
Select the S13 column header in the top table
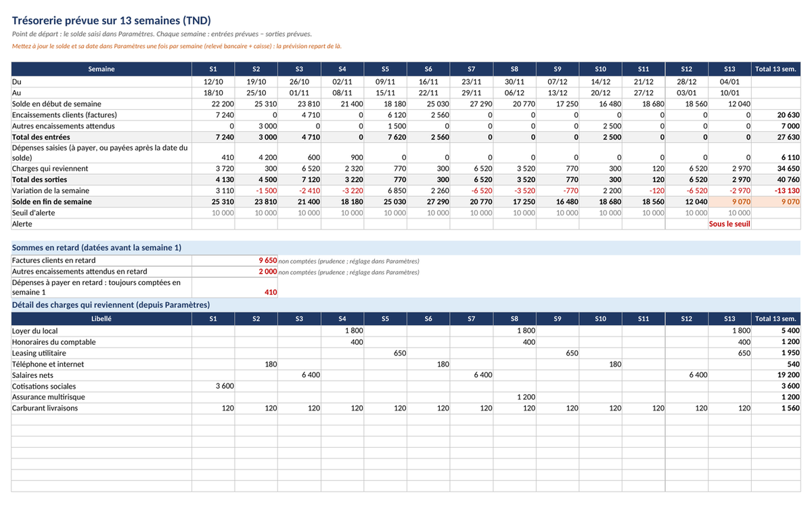coord(729,69)
